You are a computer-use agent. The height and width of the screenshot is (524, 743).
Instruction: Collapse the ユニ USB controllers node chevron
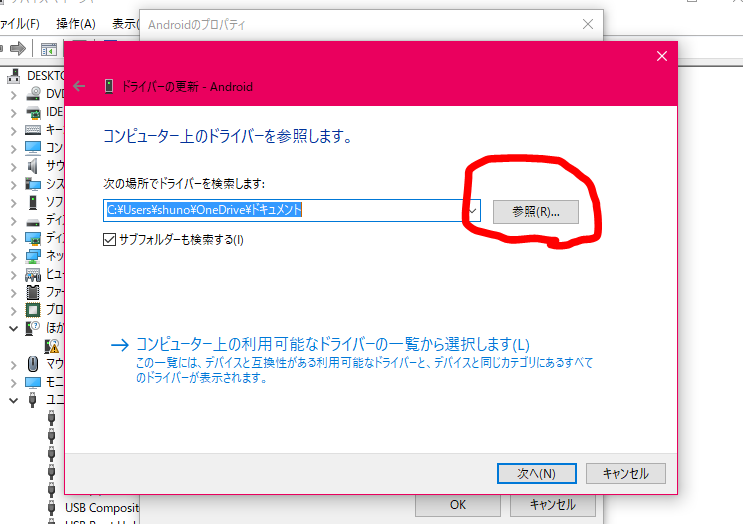pos(13,401)
